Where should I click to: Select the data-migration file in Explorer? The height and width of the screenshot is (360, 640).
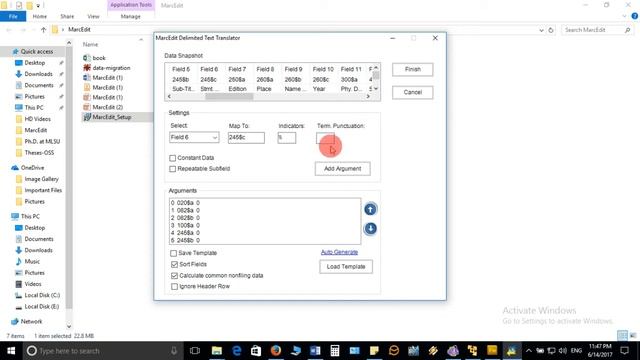click(x=111, y=68)
